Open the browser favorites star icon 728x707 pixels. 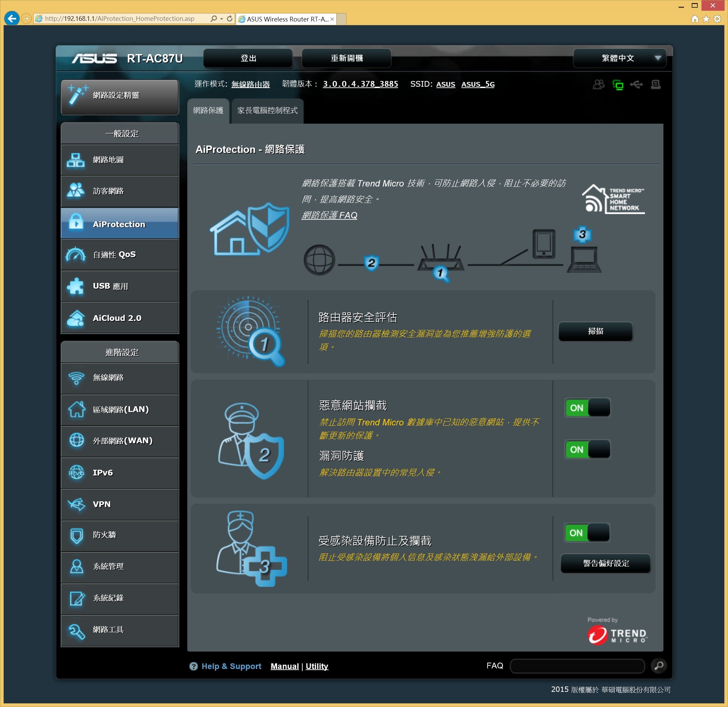pos(706,19)
